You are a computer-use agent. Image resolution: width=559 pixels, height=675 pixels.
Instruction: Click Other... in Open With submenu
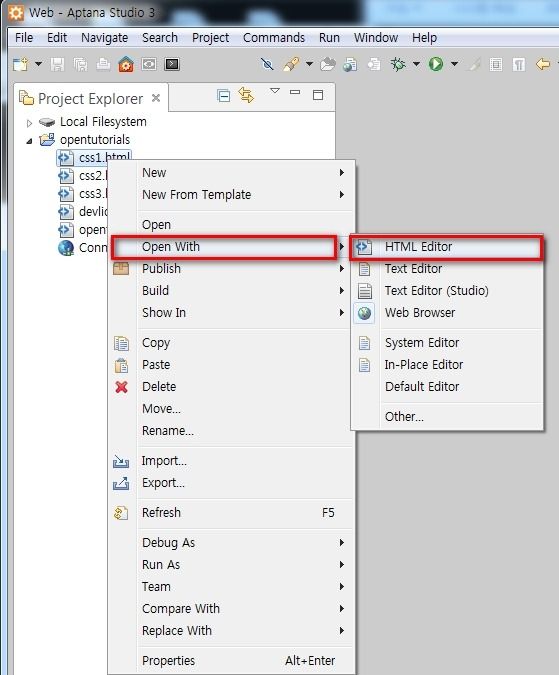447,417
